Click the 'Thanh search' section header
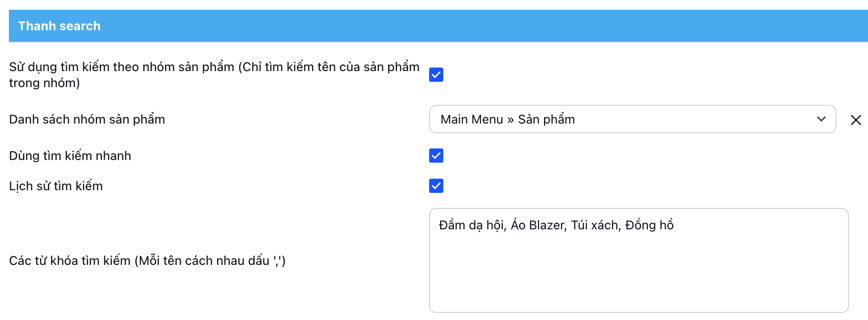868x320 pixels. click(x=59, y=26)
